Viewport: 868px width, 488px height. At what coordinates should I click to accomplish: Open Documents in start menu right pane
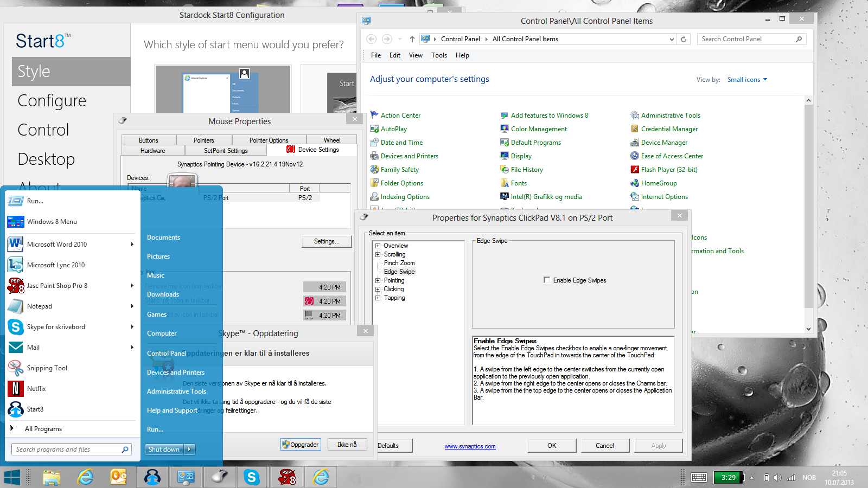[x=163, y=237]
